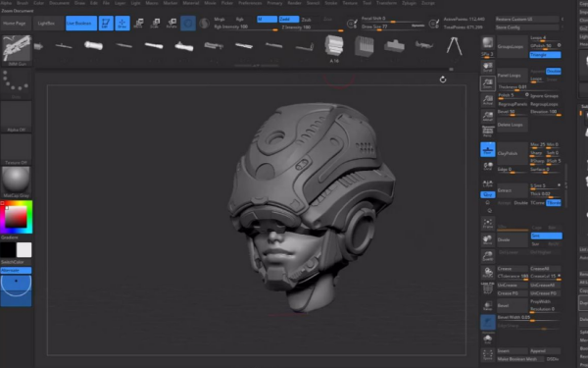Adjust the Focal Shift slider
588x368 pixels.
pyautogui.click(x=393, y=19)
